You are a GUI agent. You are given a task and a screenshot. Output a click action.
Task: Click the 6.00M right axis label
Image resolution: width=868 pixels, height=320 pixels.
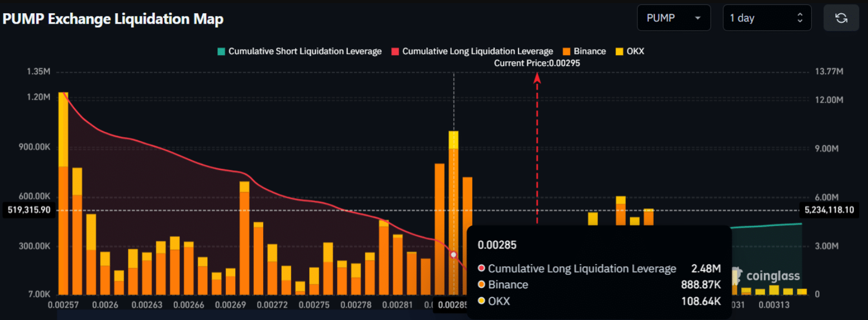click(827, 198)
